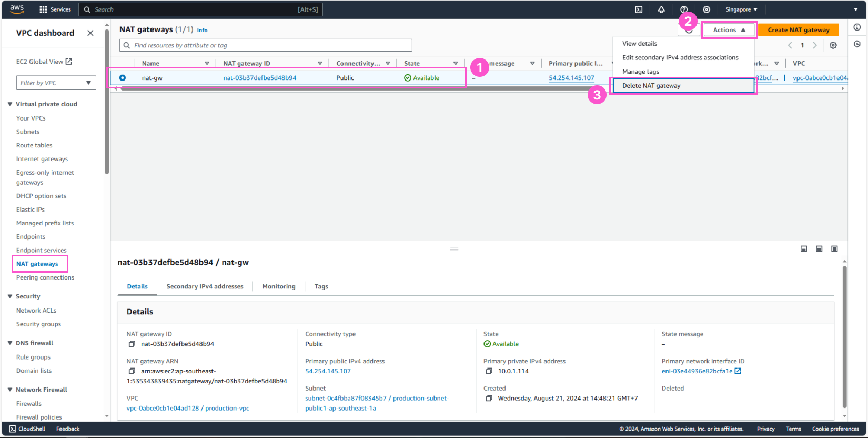868x438 pixels.
Task: Go to previous page of NAT gateways
Action: point(790,45)
